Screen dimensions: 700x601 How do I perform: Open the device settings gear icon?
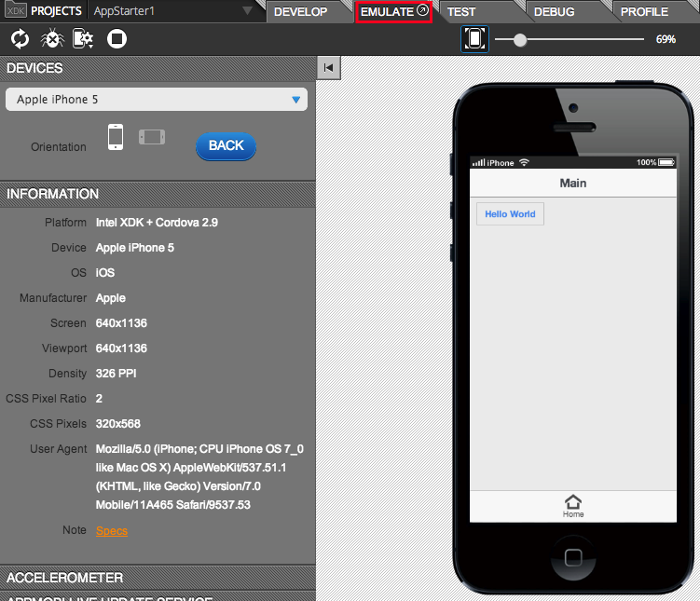[x=83, y=39]
